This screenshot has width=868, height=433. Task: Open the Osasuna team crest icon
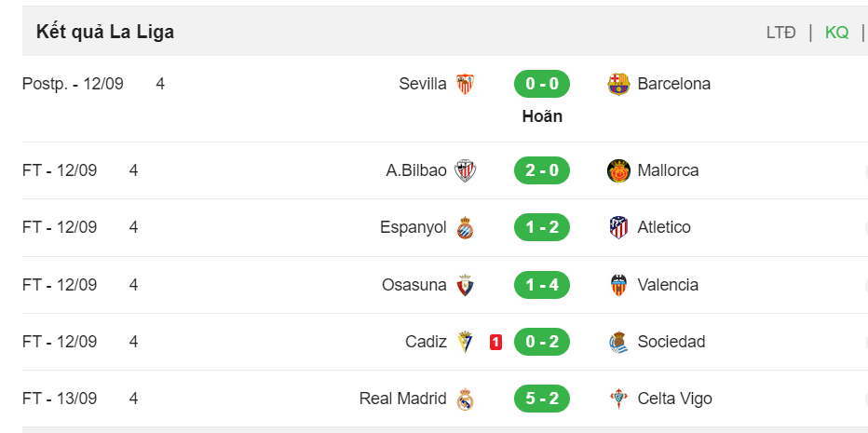click(x=465, y=285)
